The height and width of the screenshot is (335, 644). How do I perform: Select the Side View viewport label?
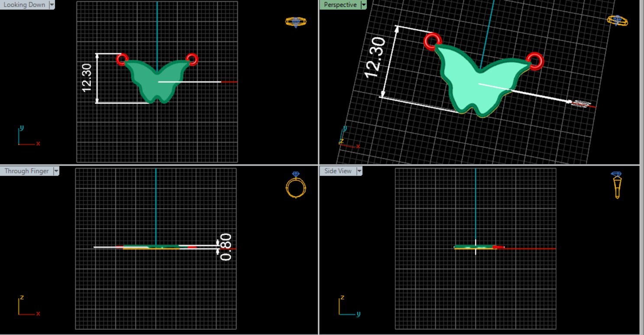(x=338, y=171)
